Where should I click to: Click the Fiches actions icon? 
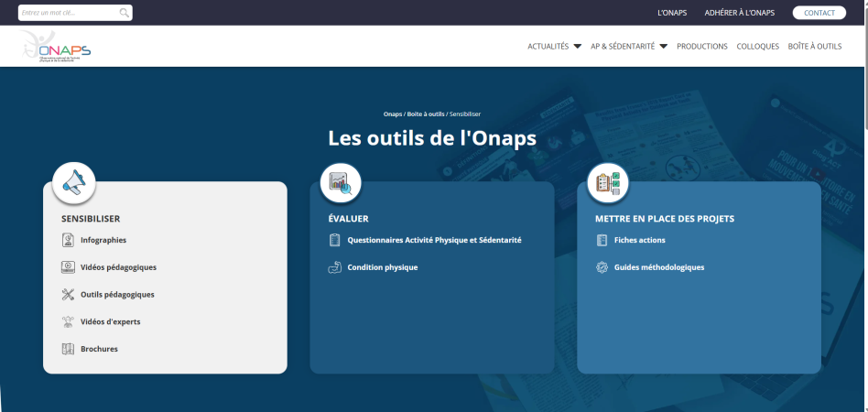click(602, 240)
